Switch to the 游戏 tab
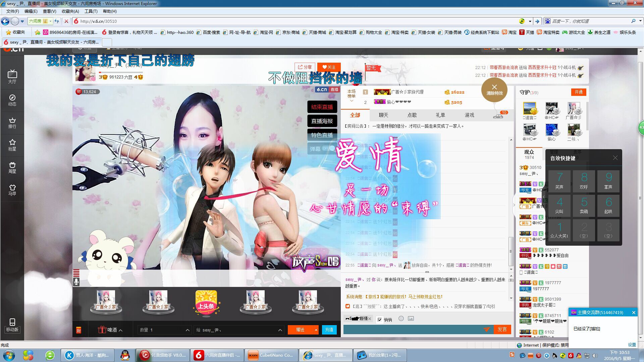This screenshot has height=362, width=644. tap(469, 115)
